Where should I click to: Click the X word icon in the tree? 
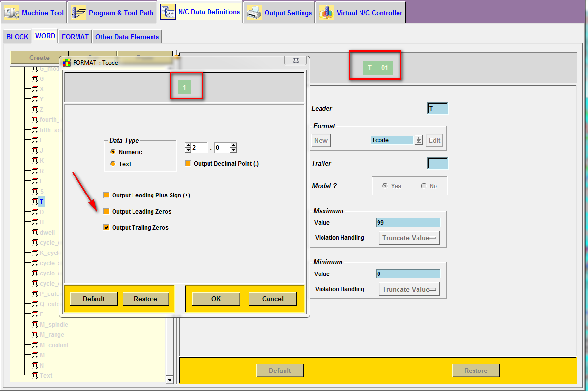click(x=35, y=89)
